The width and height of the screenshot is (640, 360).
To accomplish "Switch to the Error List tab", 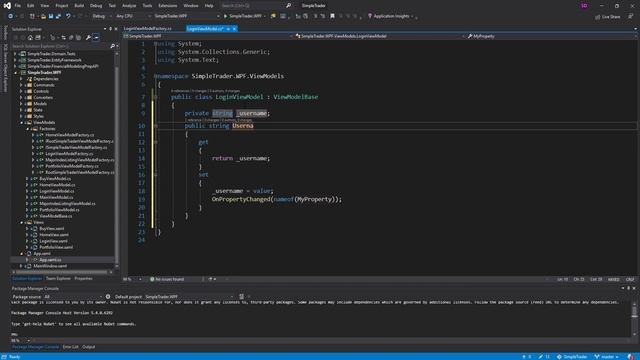I will (x=70, y=347).
